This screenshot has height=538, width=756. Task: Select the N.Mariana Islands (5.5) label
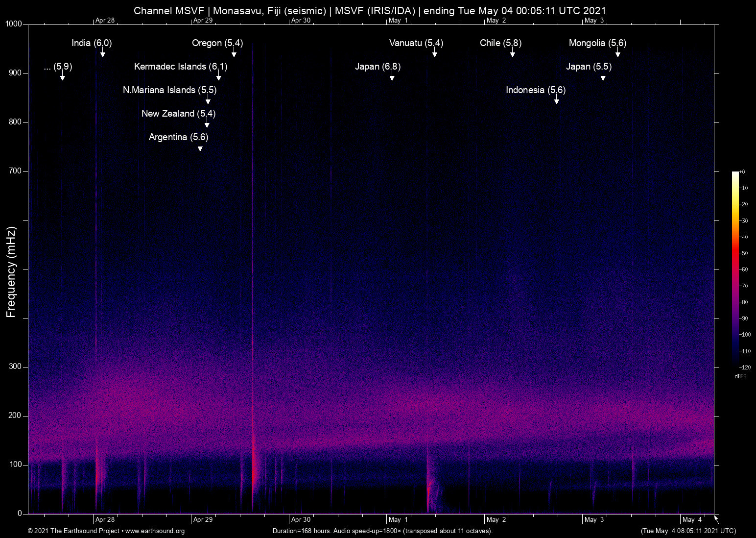[169, 90]
